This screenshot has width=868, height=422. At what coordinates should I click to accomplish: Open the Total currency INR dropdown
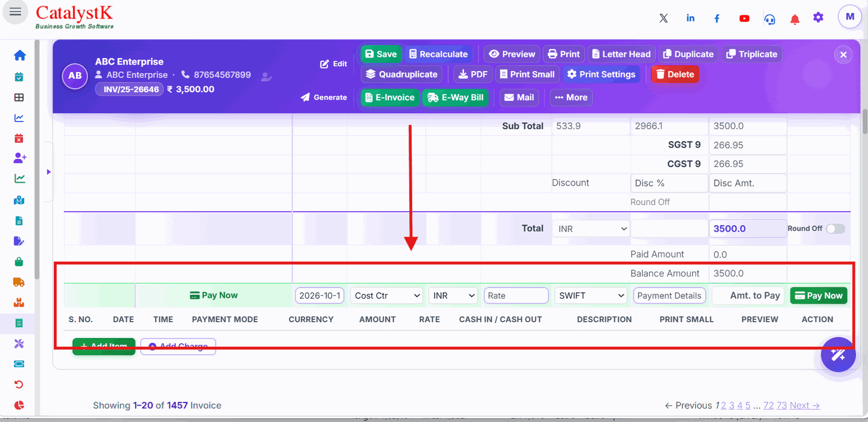(591, 229)
